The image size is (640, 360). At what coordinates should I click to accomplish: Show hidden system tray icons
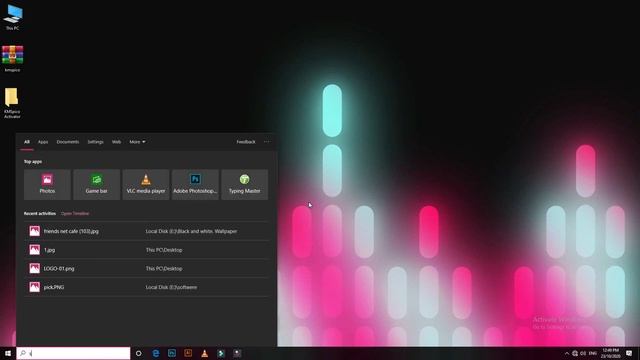[567, 353]
